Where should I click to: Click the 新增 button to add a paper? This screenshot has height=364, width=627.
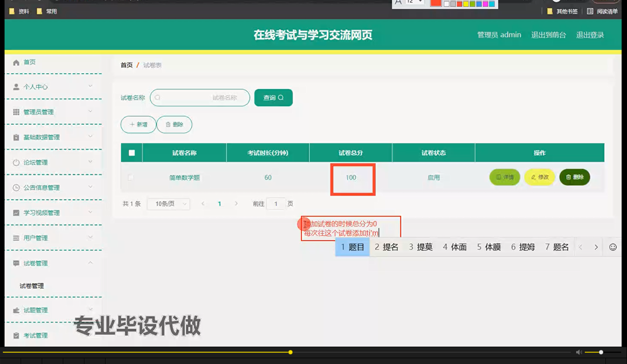[x=138, y=124]
